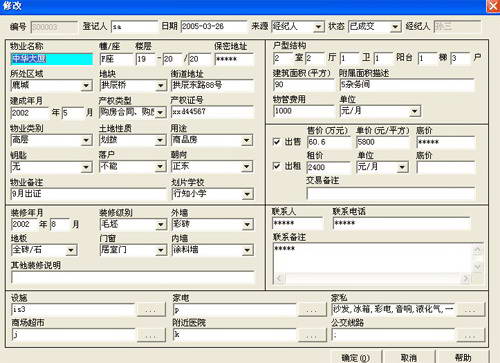Open the 物管费用 单位 dropdown
This screenshot has width=500, height=363.
click(x=415, y=111)
